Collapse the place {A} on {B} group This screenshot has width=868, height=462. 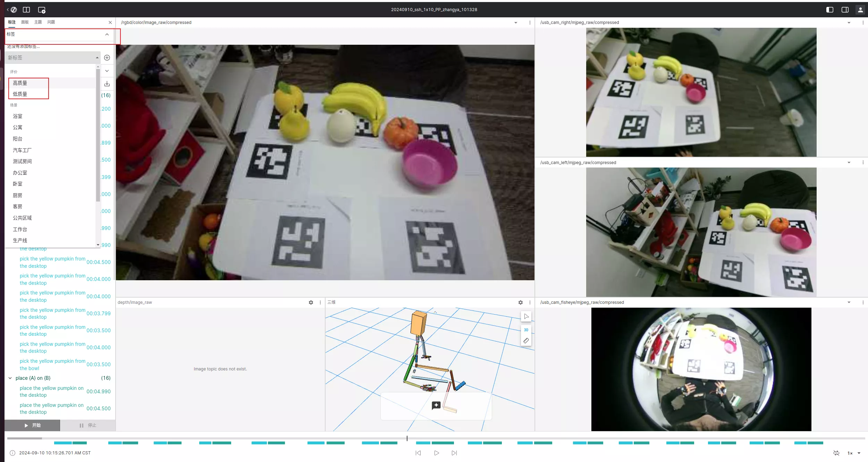pos(10,378)
